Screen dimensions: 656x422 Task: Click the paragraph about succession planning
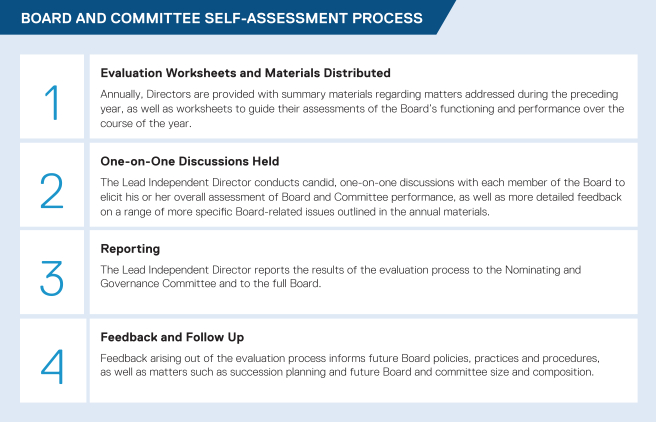(x=360, y=364)
